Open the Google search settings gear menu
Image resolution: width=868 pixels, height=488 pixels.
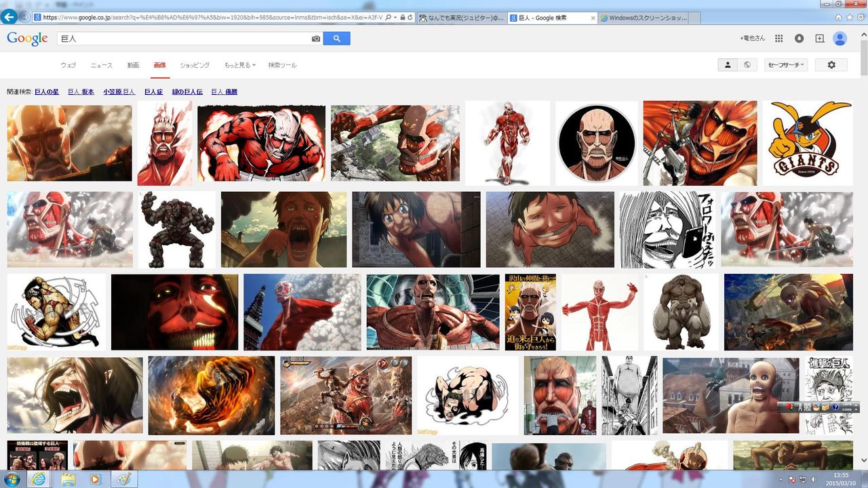pyautogui.click(x=831, y=65)
